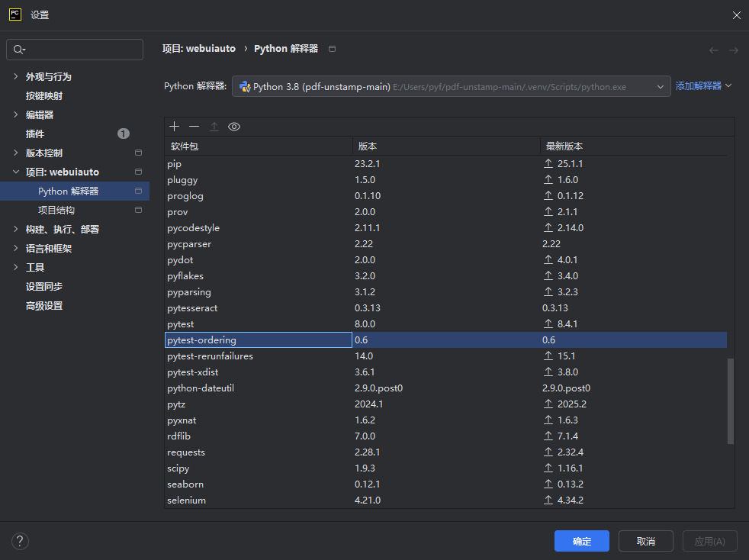Click the plugin update badge showing 1

point(124,134)
